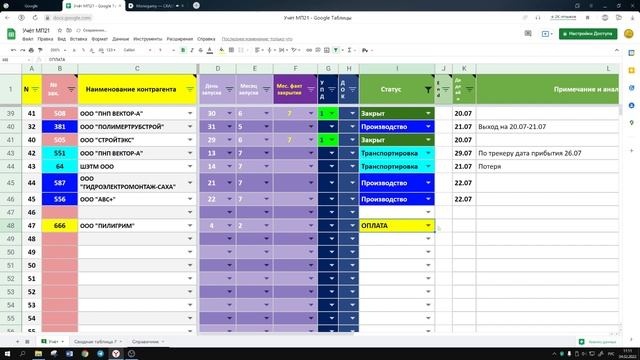Image resolution: width=640 pixels, height=360 pixels.
Task: Click the add sheet plus icon
Action: [x=18, y=341]
